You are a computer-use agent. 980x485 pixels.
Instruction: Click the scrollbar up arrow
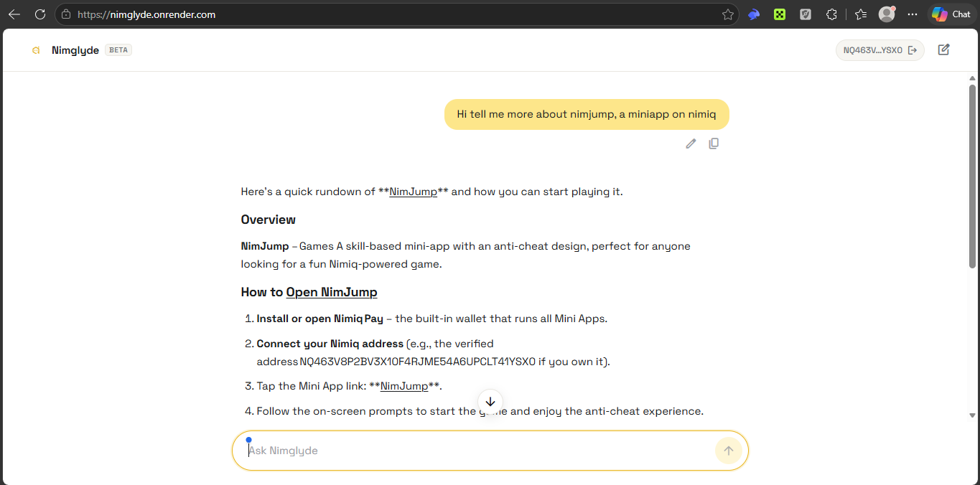(x=973, y=77)
